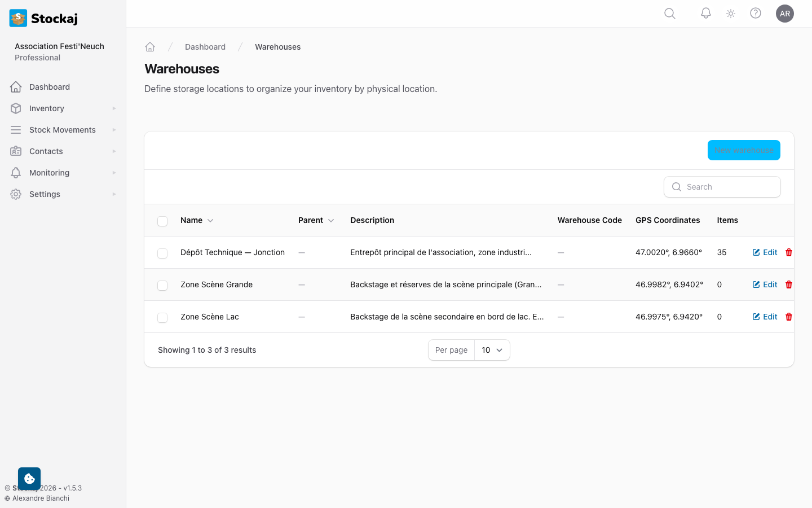The width and height of the screenshot is (812, 508).
Task: Click the Description column header
Action: [372, 220]
